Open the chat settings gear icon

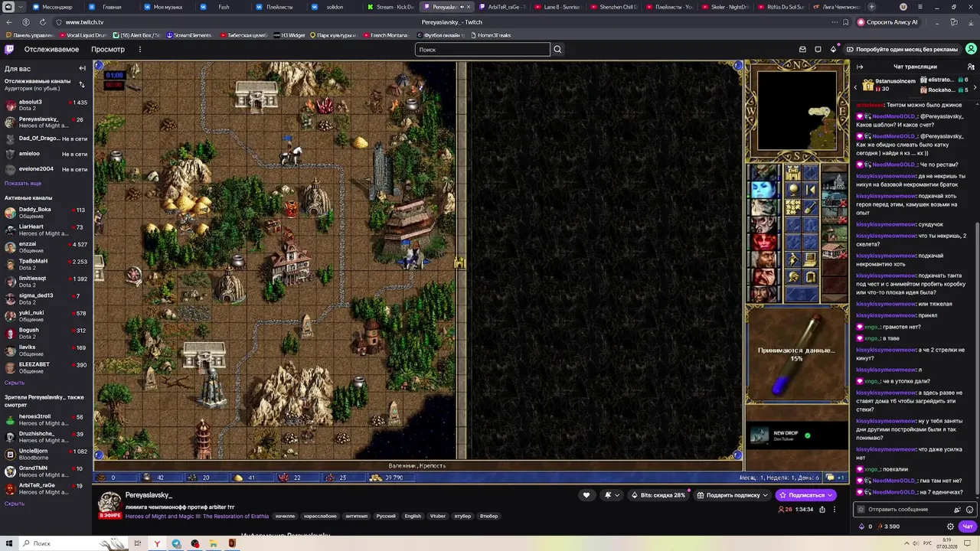click(x=951, y=527)
